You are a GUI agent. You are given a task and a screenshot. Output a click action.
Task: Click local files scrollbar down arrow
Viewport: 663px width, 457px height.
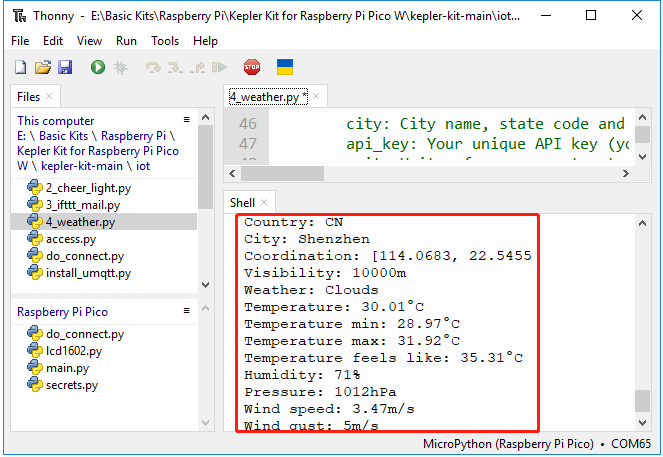click(205, 285)
